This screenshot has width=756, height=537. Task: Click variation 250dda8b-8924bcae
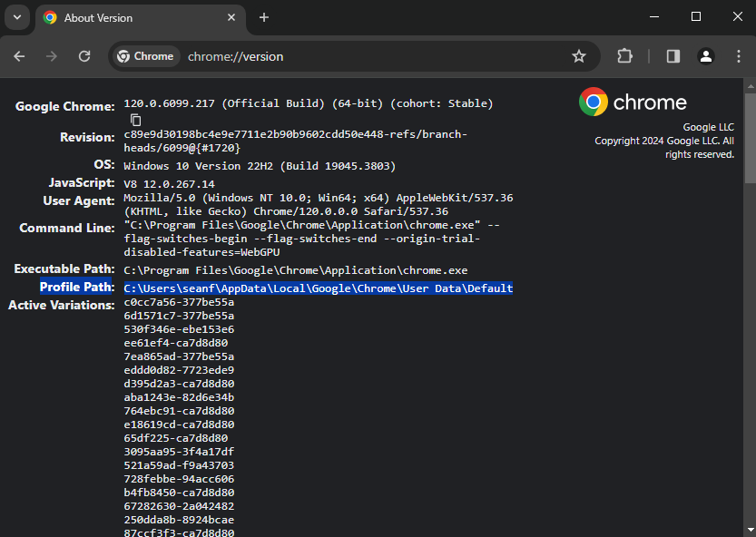point(179,520)
